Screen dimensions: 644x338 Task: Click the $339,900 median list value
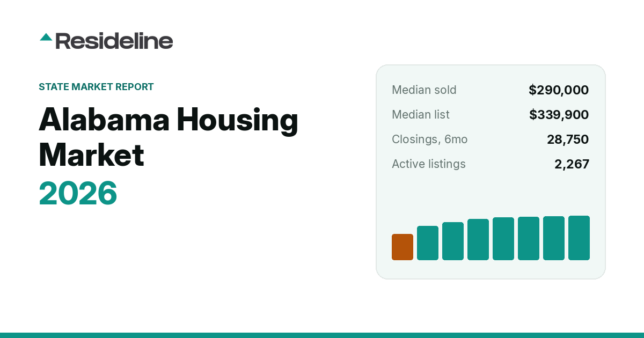click(559, 114)
